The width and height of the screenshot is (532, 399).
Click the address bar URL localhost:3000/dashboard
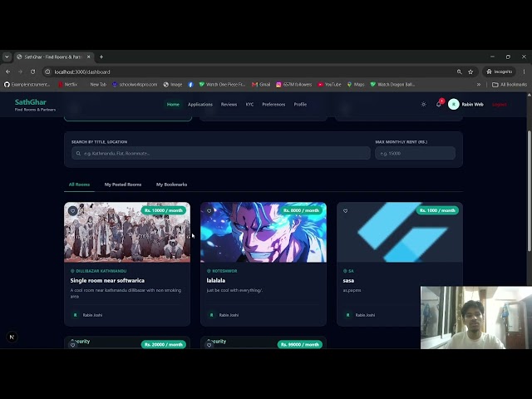click(82, 72)
